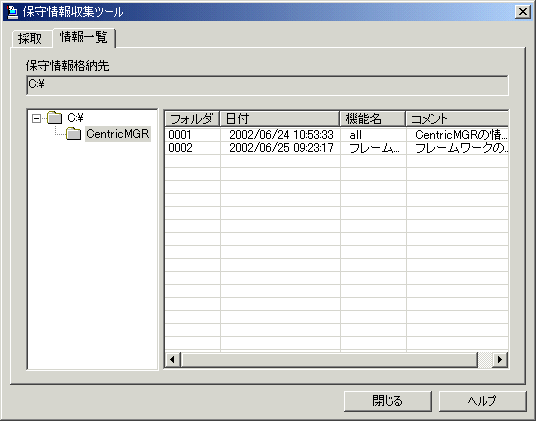This screenshot has height=421, width=536.
Task: Collapse the C:¥ tree node
Action: pyautogui.click(x=36, y=118)
